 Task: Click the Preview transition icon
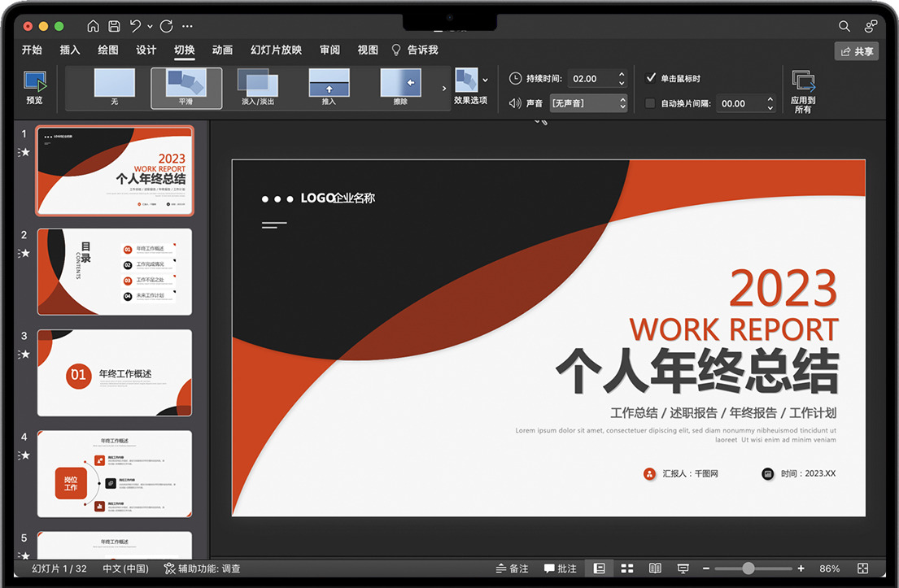[x=34, y=88]
